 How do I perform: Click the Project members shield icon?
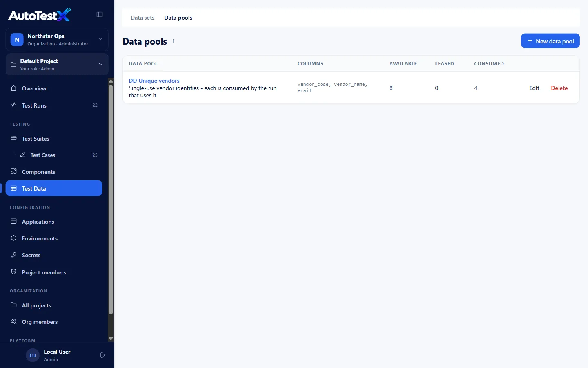[x=13, y=272]
